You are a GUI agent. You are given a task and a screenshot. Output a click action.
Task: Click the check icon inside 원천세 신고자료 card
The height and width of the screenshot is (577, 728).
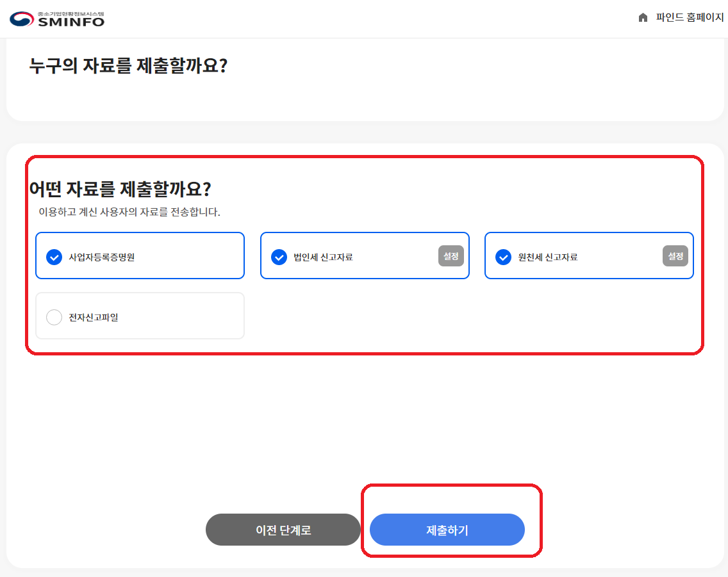503,256
